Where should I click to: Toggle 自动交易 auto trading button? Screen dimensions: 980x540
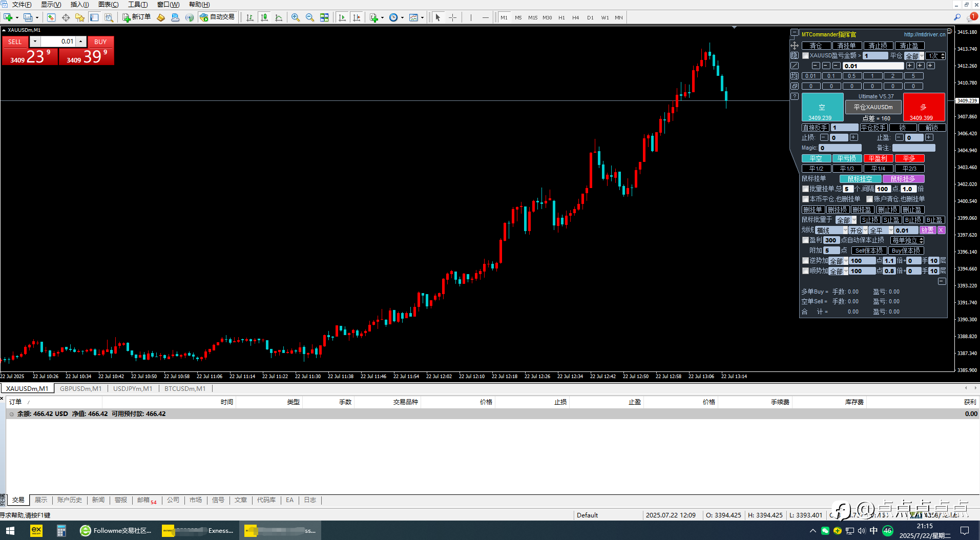[x=218, y=17]
